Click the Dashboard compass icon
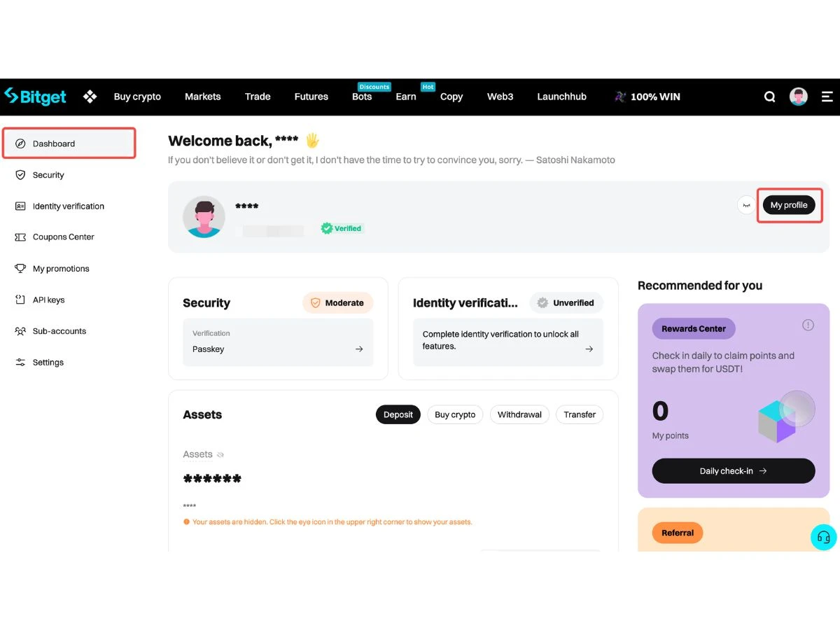The width and height of the screenshot is (840, 630). 20,143
